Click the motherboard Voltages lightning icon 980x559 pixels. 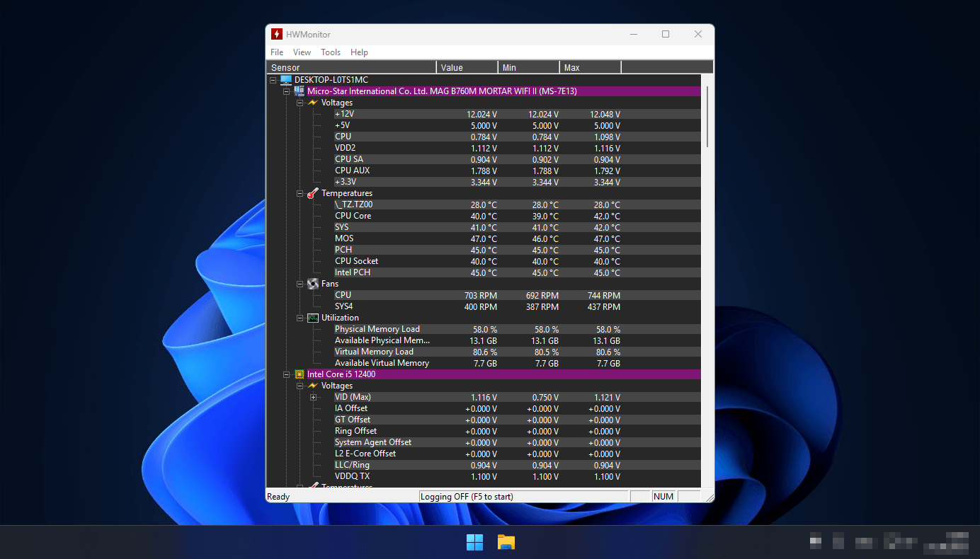[x=312, y=103]
